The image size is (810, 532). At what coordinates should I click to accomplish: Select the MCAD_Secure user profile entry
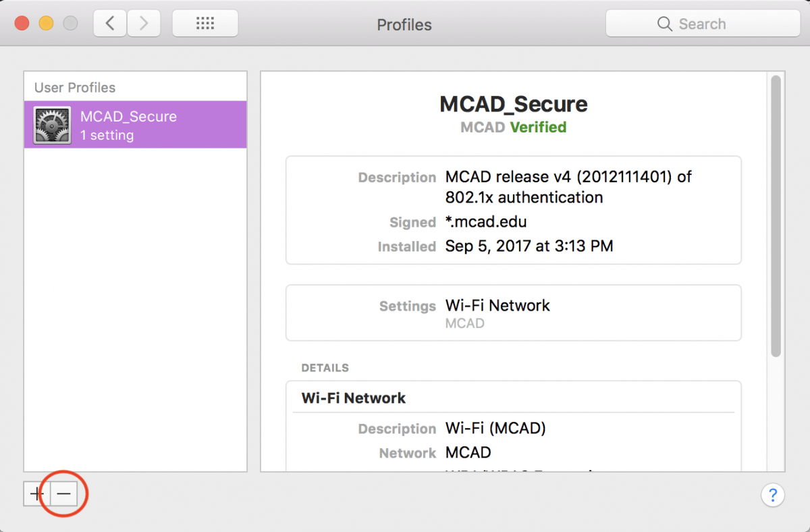[135, 124]
